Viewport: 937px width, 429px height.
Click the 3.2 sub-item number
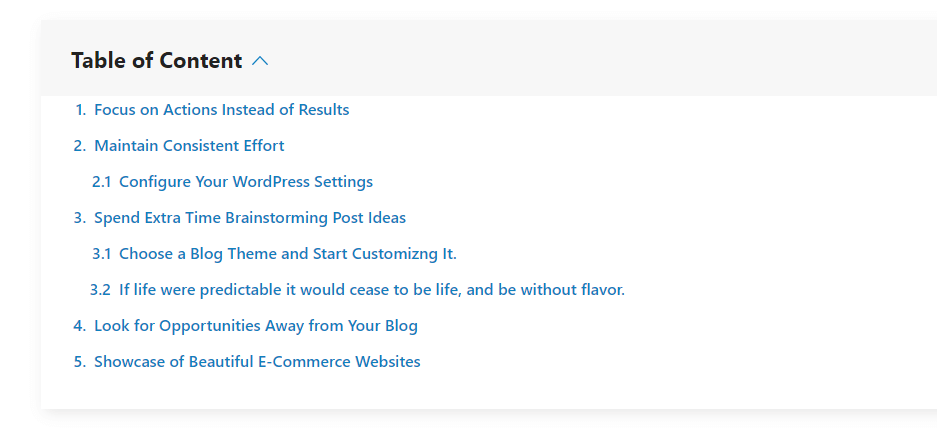100,290
